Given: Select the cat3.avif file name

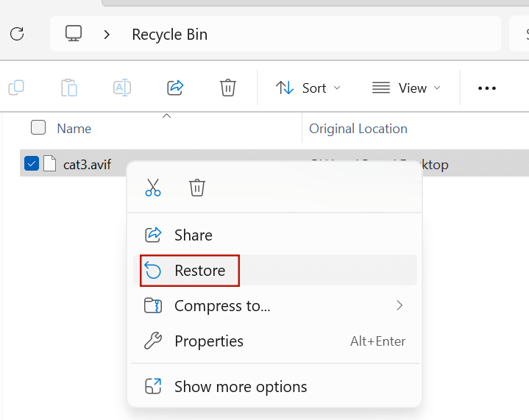Looking at the screenshot, I should tap(87, 165).
